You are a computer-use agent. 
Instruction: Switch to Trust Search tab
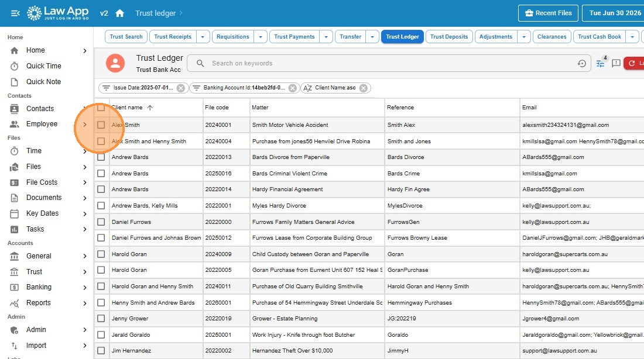pos(126,37)
